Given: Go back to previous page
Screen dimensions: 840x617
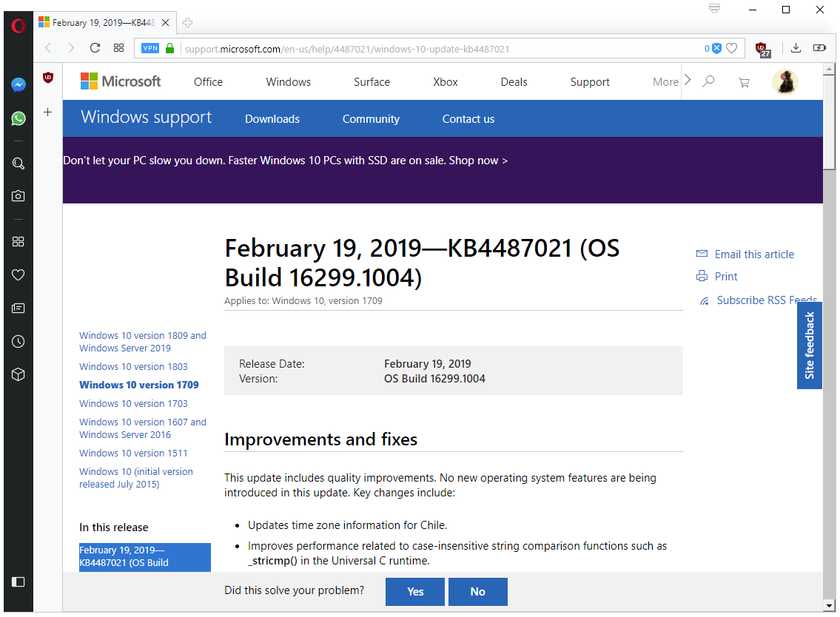Looking at the screenshot, I should [x=48, y=47].
